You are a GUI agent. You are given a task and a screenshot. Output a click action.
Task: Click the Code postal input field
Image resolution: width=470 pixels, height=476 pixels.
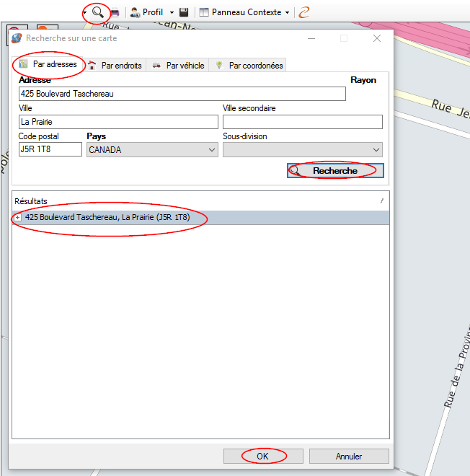coord(50,150)
